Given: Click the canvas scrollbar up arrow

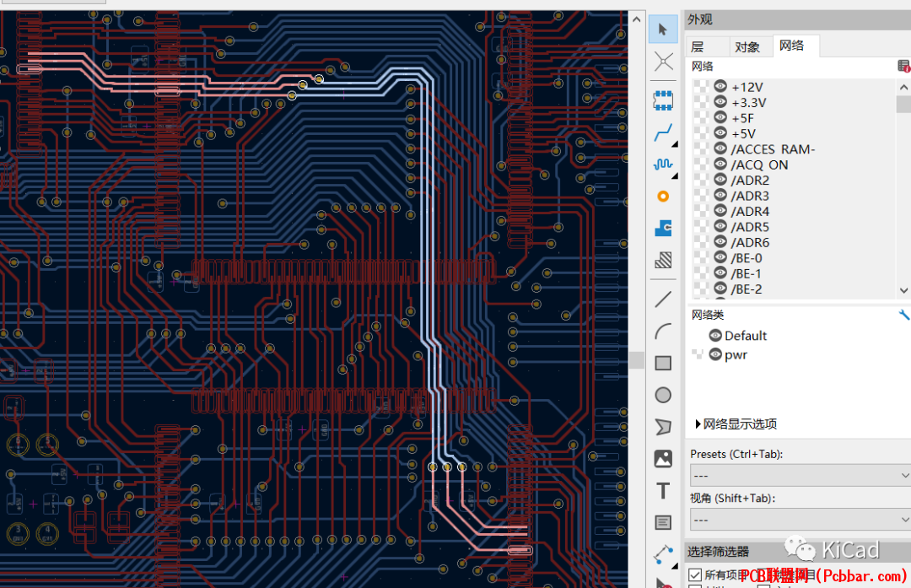Looking at the screenshot, I should point(637,19).
